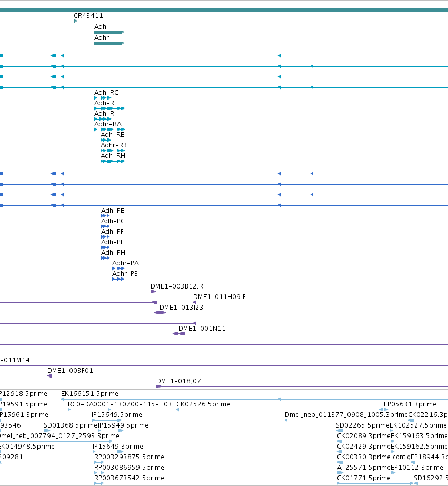Viewport: 448px width, 486px height.
Task: Select the DME1-003B12.R clone label
Action: tap(177, 286)
